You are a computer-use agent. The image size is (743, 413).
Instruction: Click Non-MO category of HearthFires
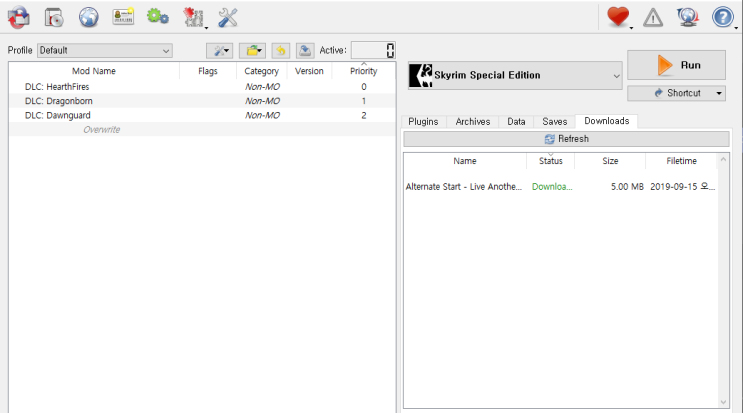[262, 87]
